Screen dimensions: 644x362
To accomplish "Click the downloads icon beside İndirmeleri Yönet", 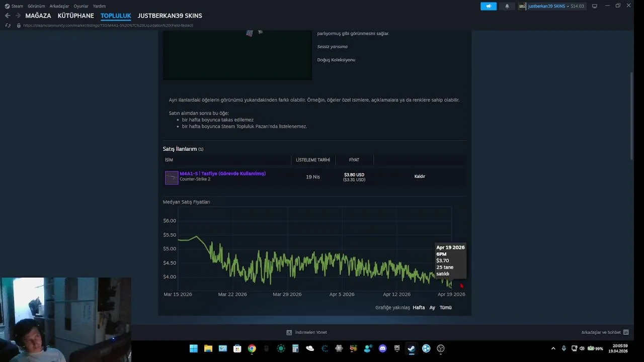I will tap(289, 332).
